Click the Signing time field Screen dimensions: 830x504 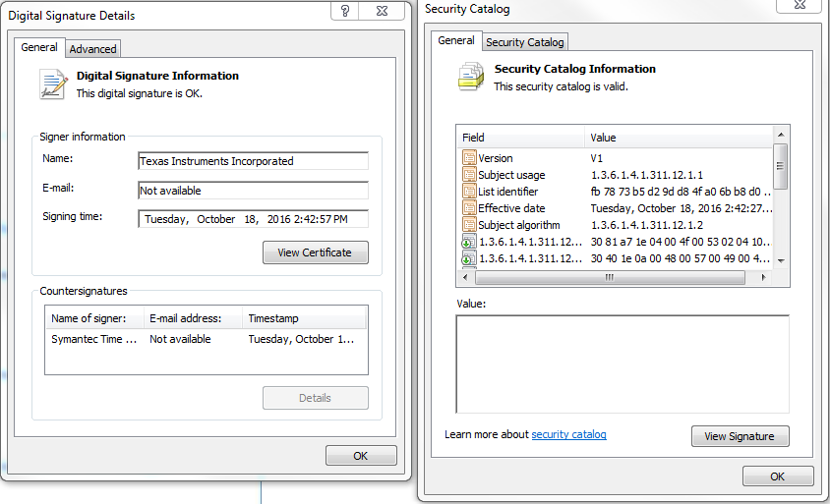click(x=253, y=219)
